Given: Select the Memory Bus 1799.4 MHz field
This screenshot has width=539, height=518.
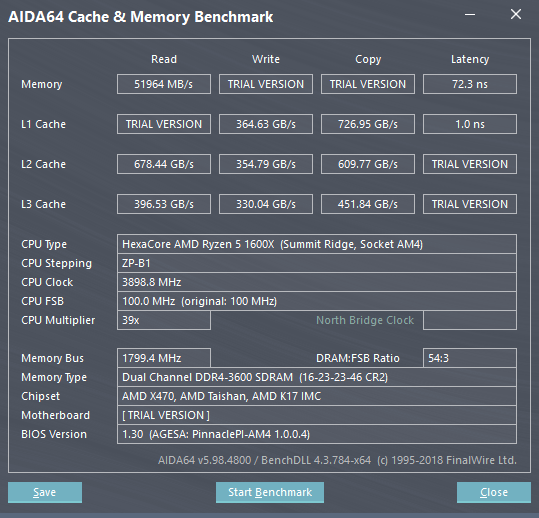Looking at the screenshot, I should (164, 358).
